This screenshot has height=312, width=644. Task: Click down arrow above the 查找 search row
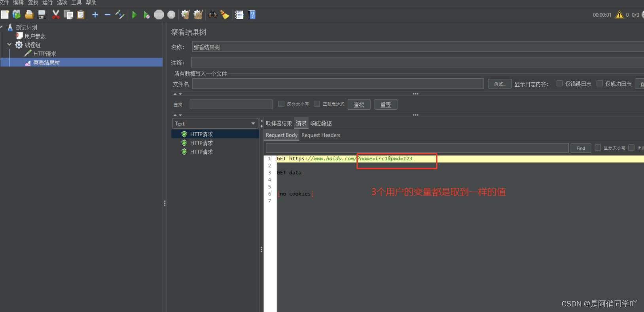pyautogui.click(x=180, y=94)
